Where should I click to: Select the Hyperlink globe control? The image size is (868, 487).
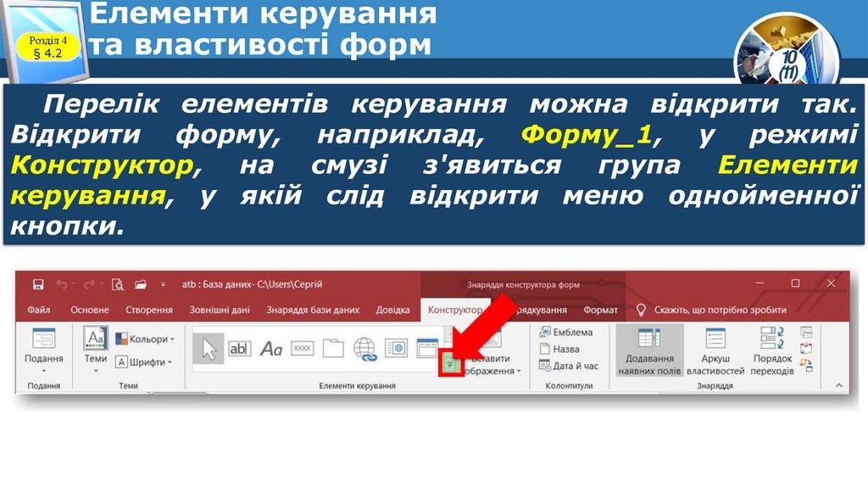(x=364, y=349)
